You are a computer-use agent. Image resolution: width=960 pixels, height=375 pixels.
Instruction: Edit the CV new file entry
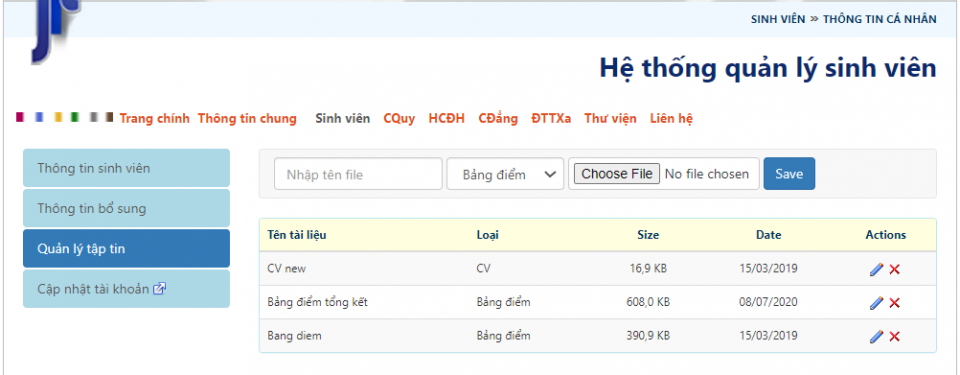[877, 270]
